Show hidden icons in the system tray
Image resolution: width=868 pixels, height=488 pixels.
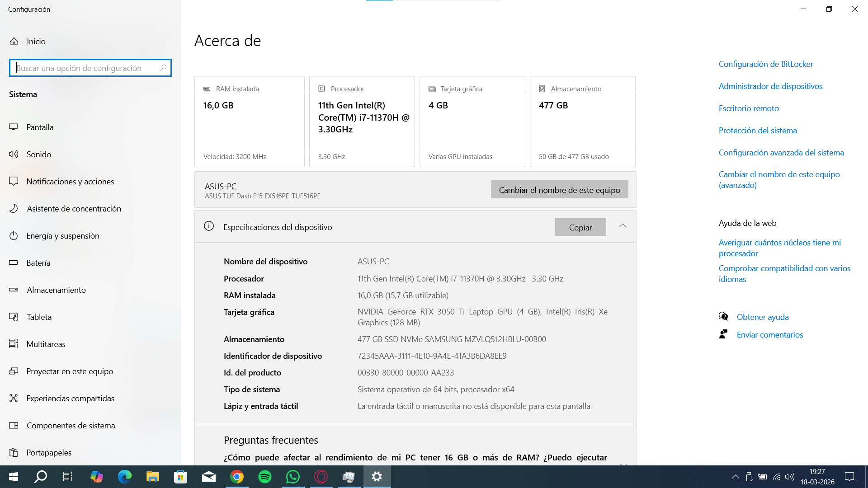tap(735, 477)
